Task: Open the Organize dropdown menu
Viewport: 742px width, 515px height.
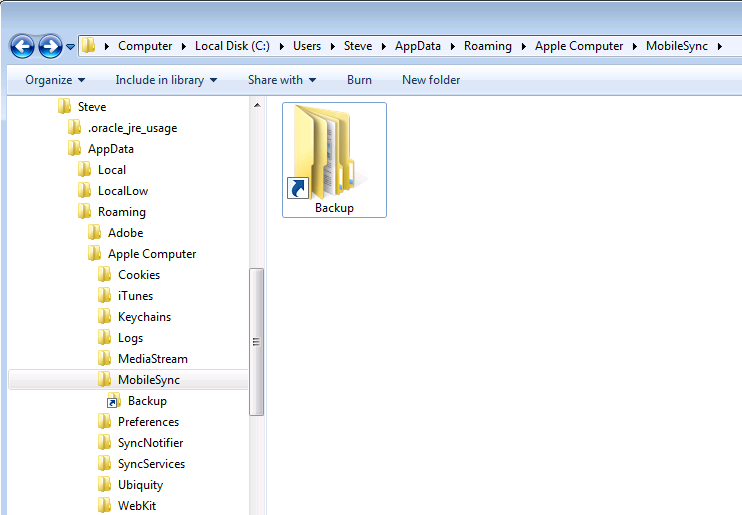Action: click(x=55, y=80)
